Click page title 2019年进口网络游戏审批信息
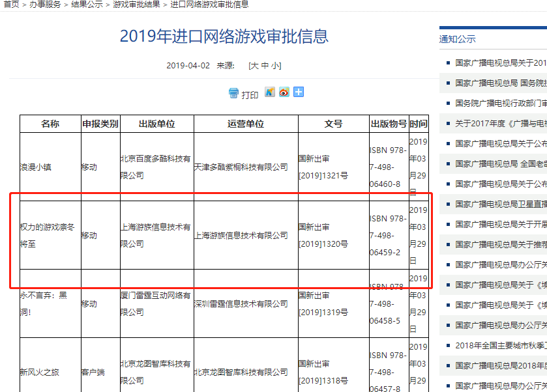Viewport: 547px width, 392px height. tap(224, 36)
